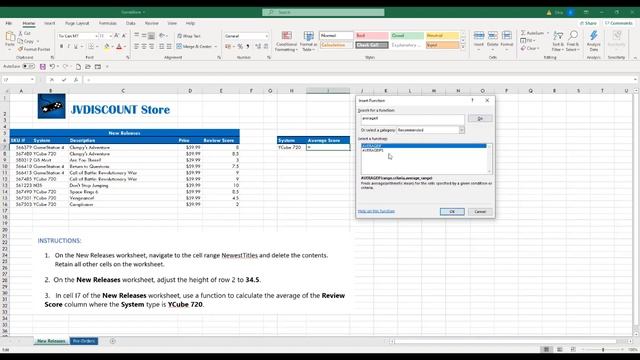
Task: Apply Percent Style number format
Action: pyautogui.click(x=240, y=47)
